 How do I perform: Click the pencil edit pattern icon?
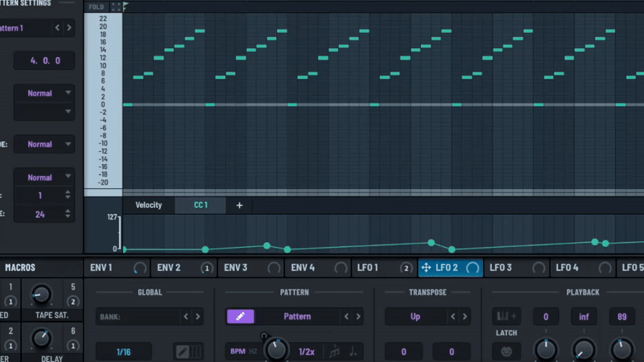[x=241, y=317]
